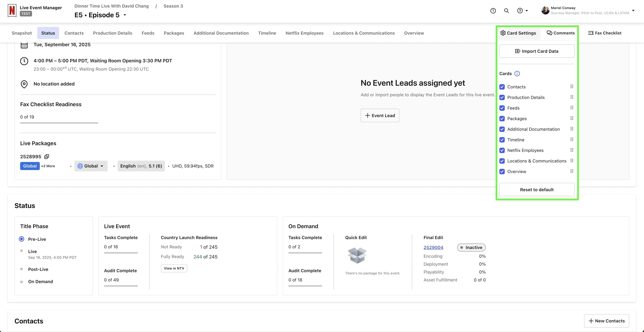Grab the drag handle for Feeds card
This screenshot has height=332, width=644.
pyautogui.click(x=572, y=108)
